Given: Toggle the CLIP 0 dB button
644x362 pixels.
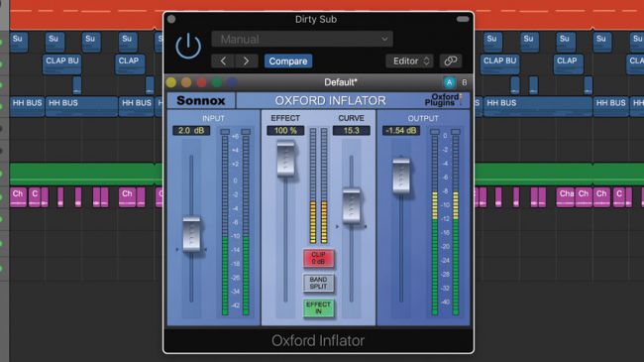Looking at the screenshot, I should pos(318,258).
